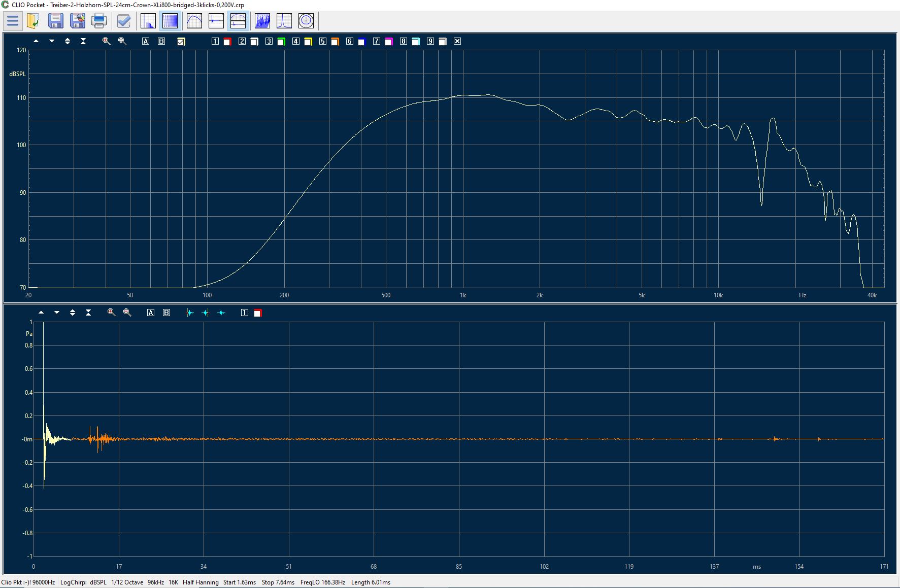
Task: Shift upper graph down with down arrow
Action: tap(52, 41)
